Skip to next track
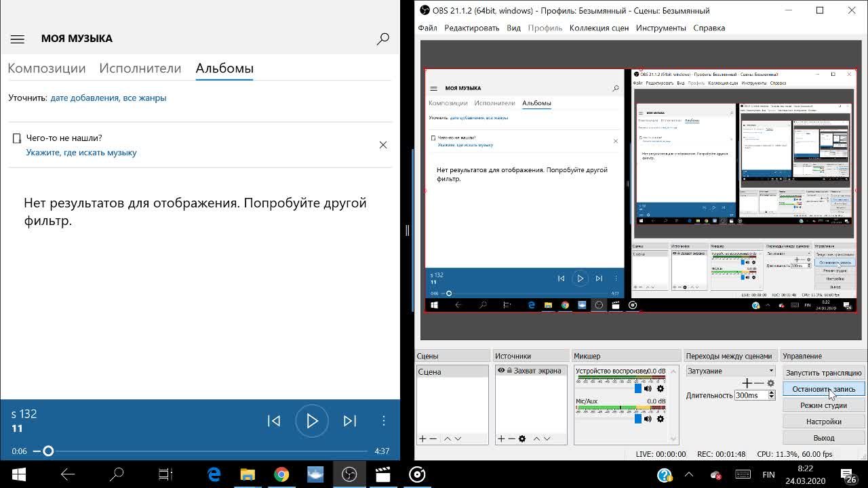Screen dimensions: 868x488 click(x=350, y=421)
